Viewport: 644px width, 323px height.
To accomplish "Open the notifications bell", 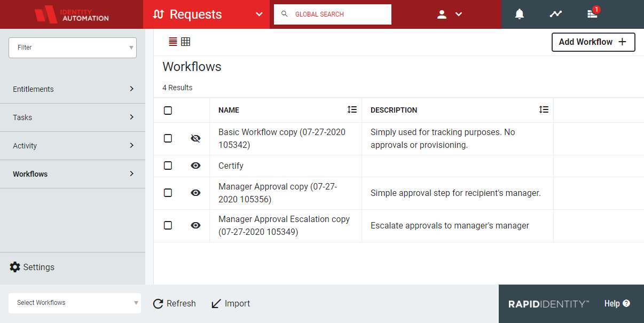I will (x=519, y=14).
